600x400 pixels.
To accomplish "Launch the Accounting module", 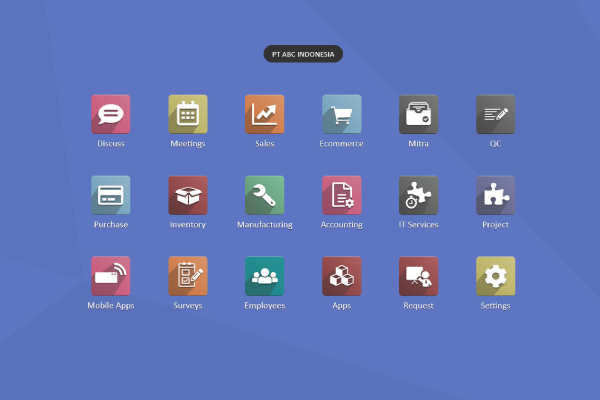I will (x=342, y=195).
